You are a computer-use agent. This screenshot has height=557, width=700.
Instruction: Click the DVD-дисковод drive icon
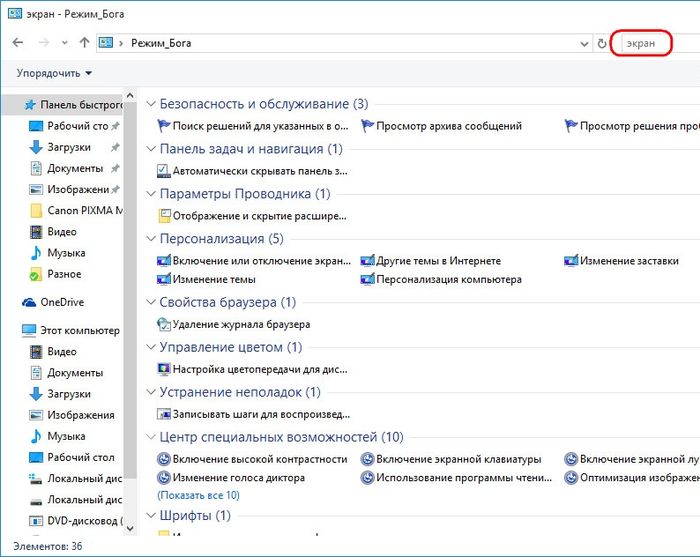coord(36,520)
